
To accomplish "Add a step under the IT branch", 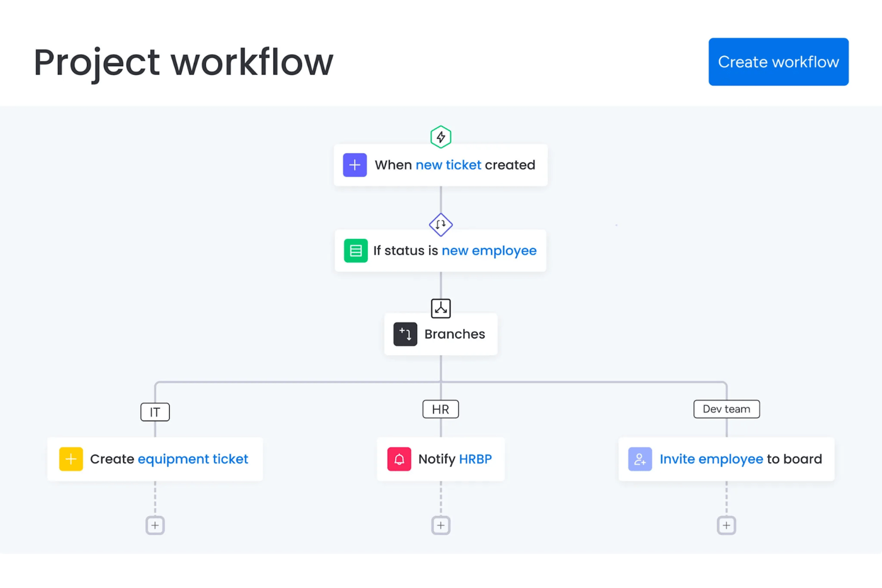I will [155, 525].
